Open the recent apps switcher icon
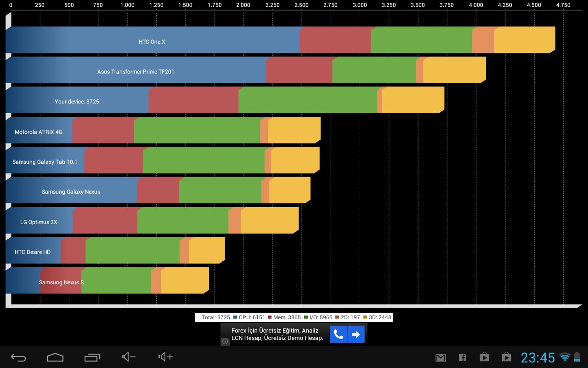The image size is (588, 368). click(92, 357)
